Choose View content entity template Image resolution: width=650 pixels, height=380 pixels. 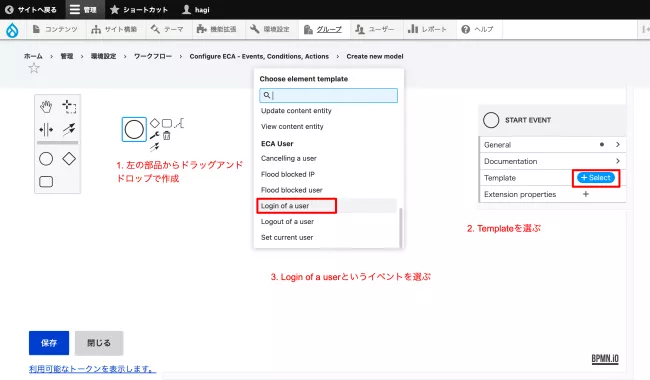292,126
